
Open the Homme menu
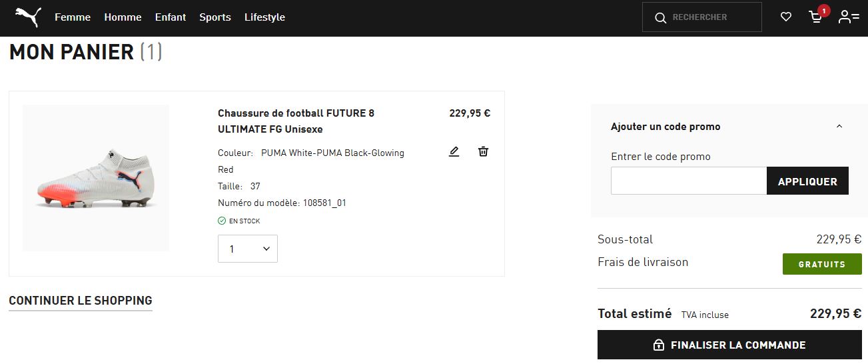pyautogui.click(x=123, y=17)
